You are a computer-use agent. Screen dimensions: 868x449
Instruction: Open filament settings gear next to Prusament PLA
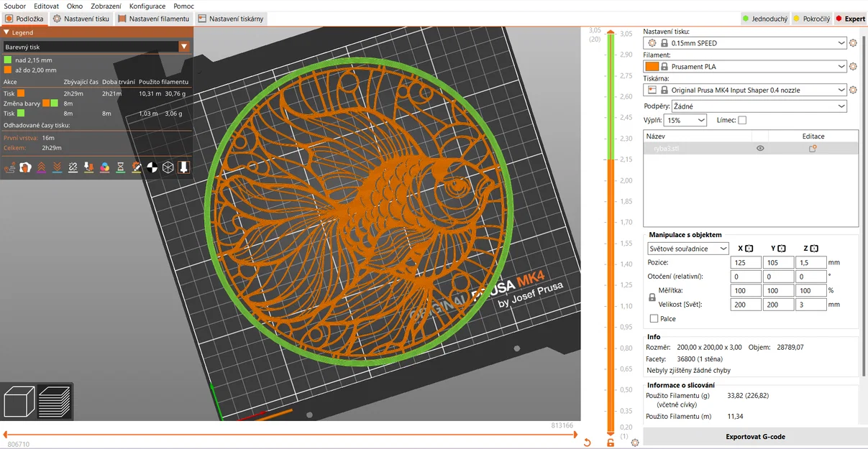pos(854,67)
